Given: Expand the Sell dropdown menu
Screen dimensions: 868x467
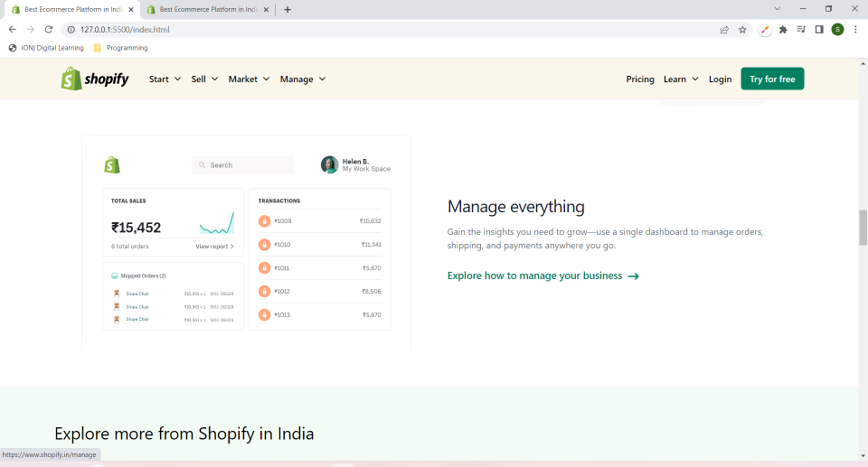Looking at the screenshot, I should 204,79.
